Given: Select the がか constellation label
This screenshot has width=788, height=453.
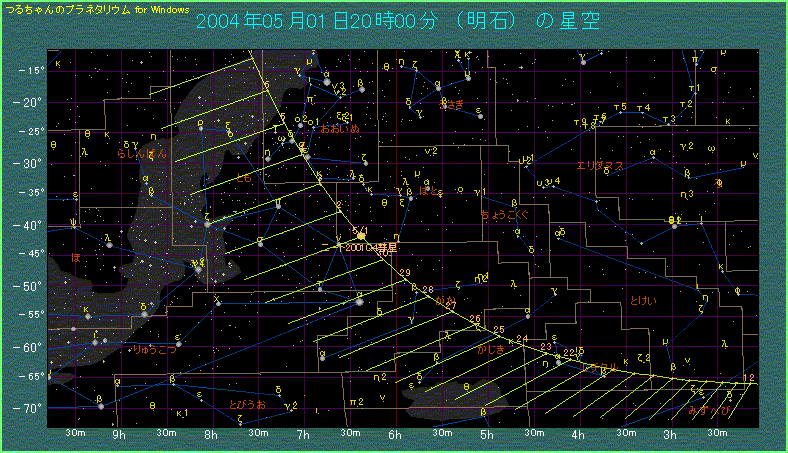Looking at the screenshot, I should [x=446, y=301].
